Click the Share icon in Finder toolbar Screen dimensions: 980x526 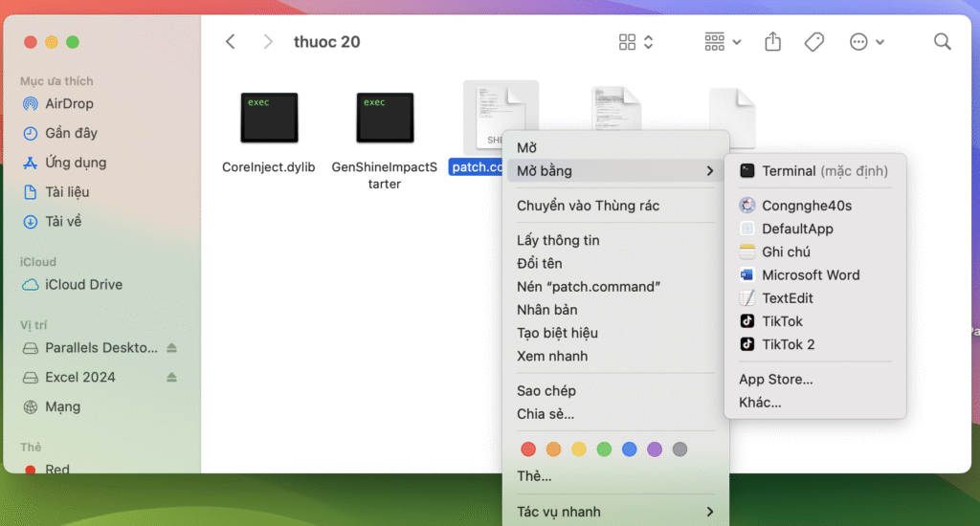point(773,42)
